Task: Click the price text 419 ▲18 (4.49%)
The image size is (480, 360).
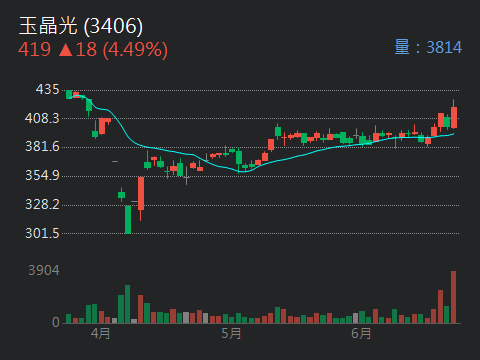Action: pos(93,50)
